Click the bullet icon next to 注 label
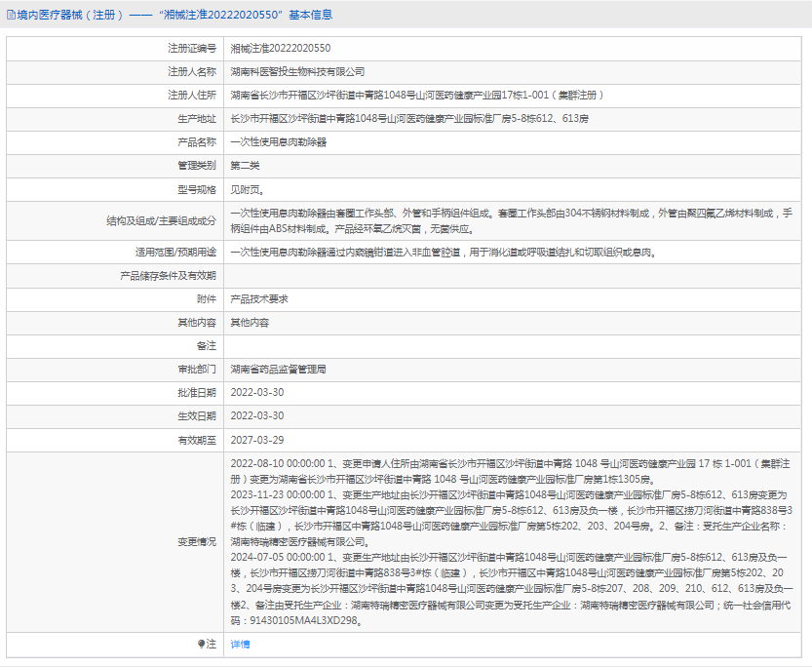This screenshot has width=812, height=667. pos(202,644)
